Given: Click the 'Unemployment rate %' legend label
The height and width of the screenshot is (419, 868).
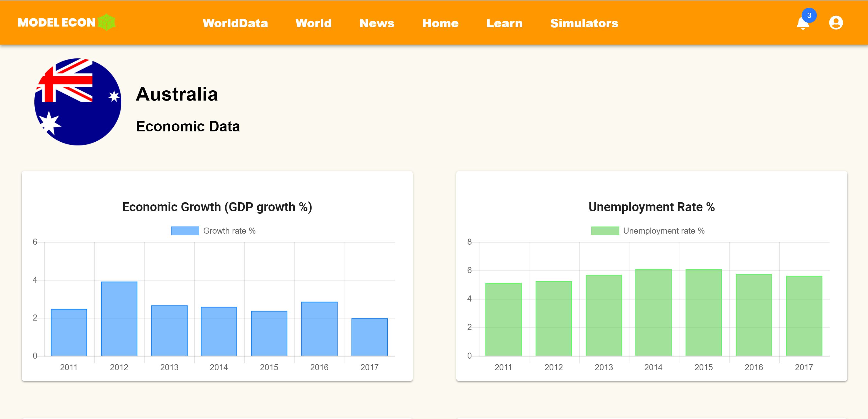Looking at the screenshot, I should click(x=664, y=231).
